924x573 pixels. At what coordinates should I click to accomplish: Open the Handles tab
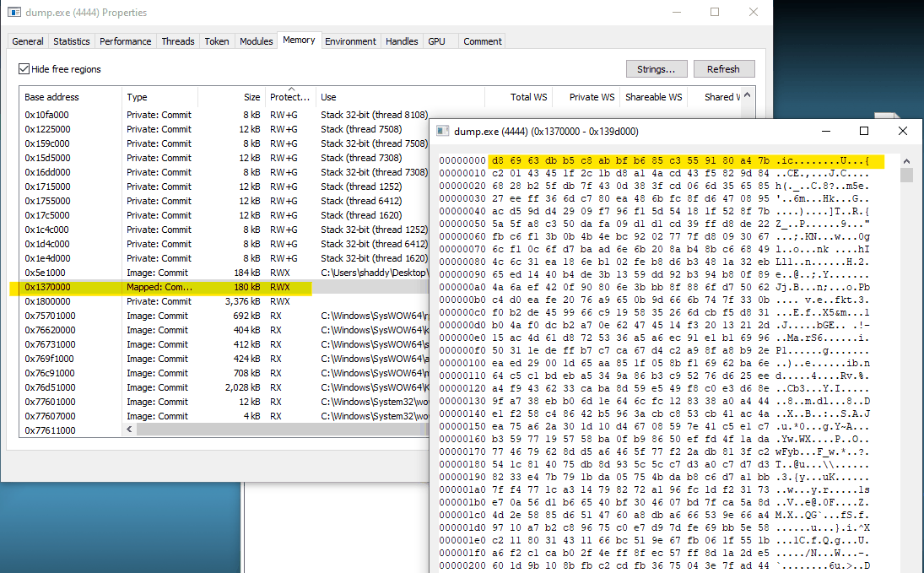(x=402, y=41)
